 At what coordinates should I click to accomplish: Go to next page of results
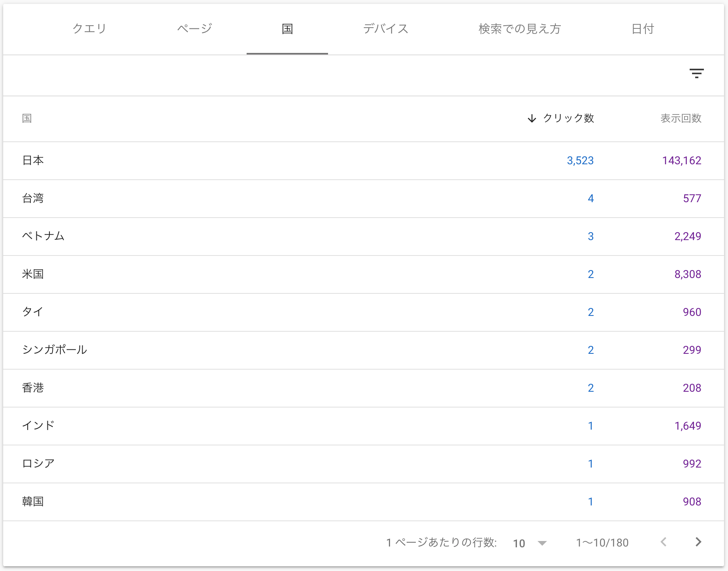click(698, 542)
